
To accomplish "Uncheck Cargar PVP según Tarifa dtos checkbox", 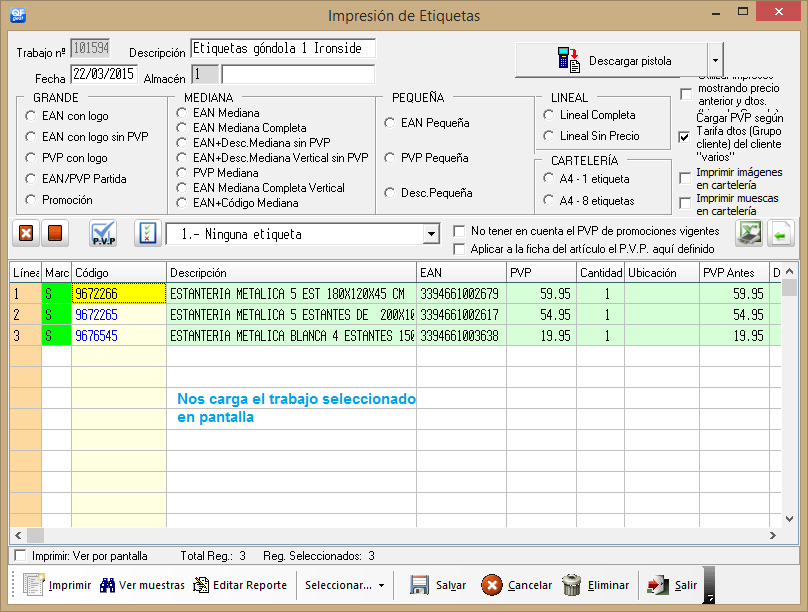I will [x=684, y=137].
